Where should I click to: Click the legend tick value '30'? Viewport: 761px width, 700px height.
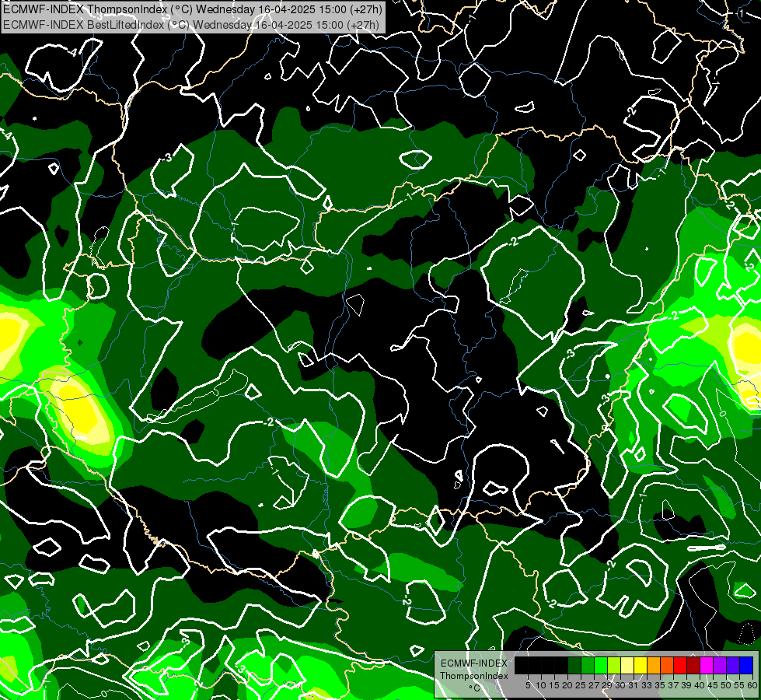point(620,685)
